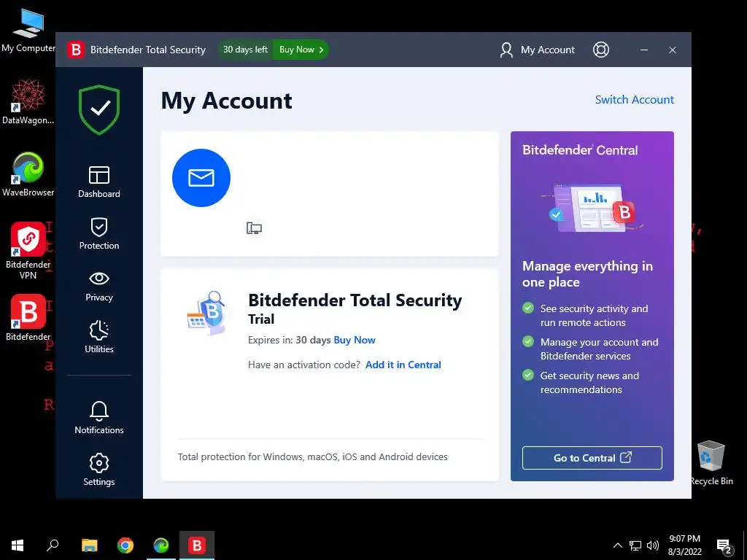Click the 'Trial' subscription label

261,319
